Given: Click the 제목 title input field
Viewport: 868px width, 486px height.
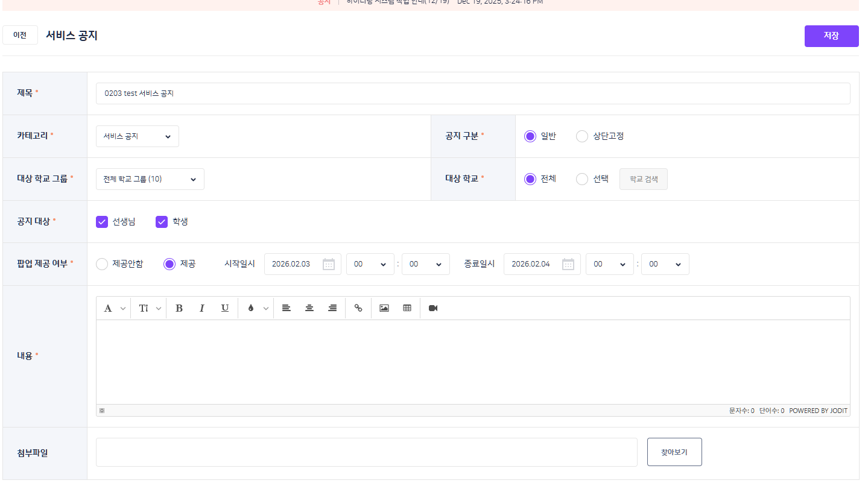Looking at the screenshot, I should 473,93.
